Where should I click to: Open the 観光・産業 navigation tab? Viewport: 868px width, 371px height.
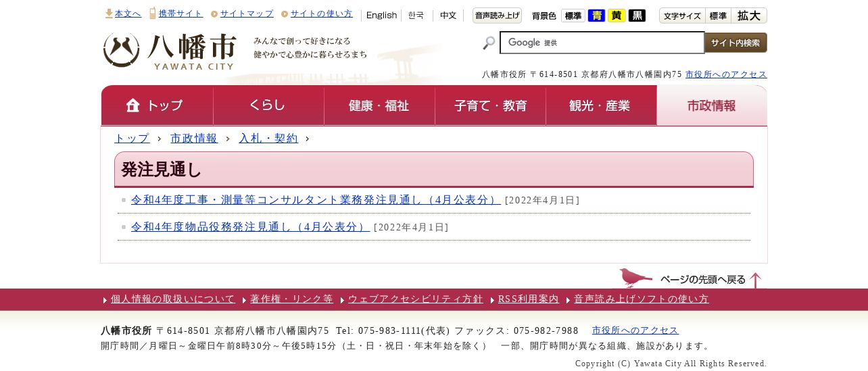click(601, 105)
